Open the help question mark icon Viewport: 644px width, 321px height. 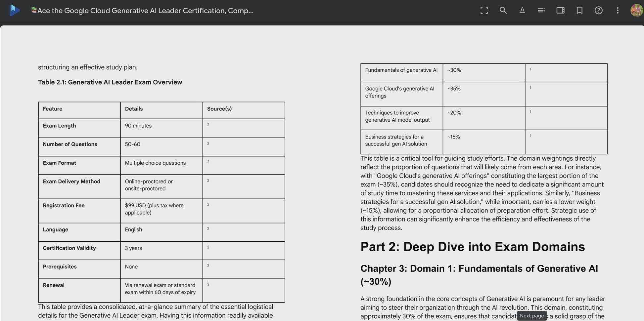598,10
